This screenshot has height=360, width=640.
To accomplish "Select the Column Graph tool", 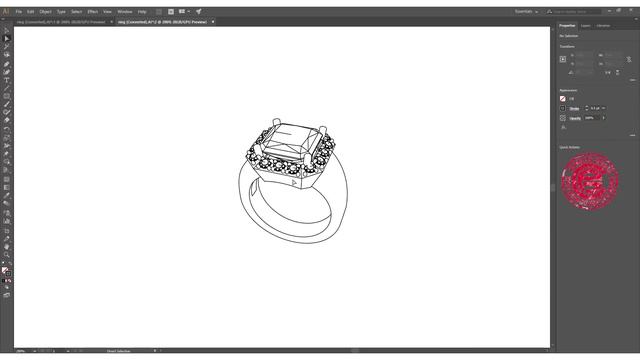I will [7, 221].
